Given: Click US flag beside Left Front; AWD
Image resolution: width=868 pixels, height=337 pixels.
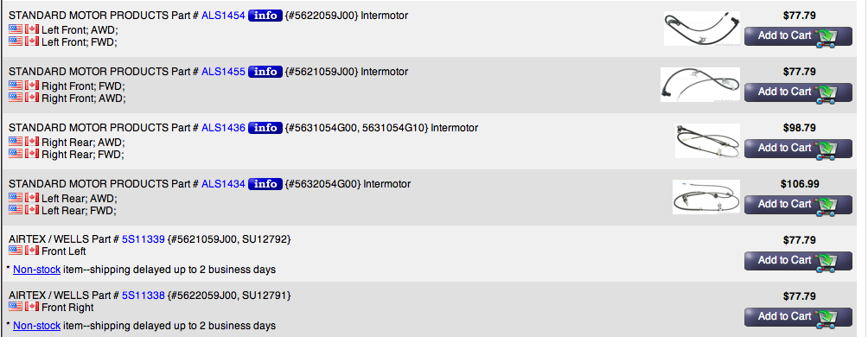Looking at the screenshot, I should 16,29.
